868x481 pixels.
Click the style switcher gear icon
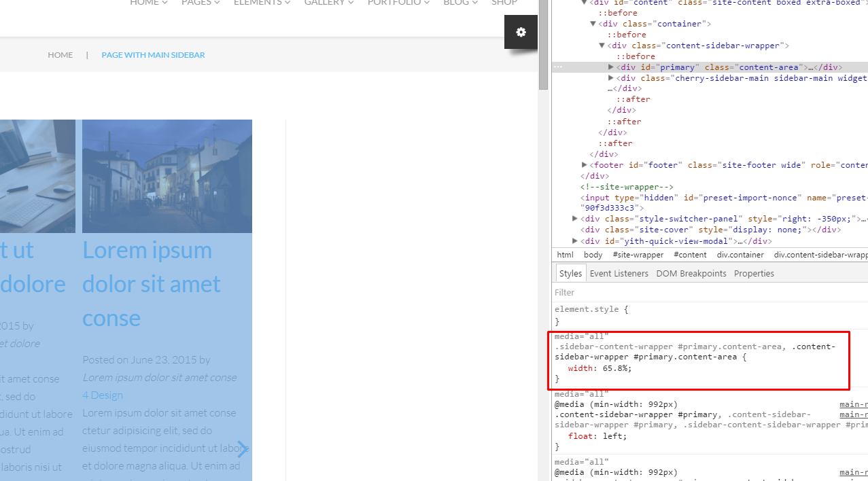520,32
